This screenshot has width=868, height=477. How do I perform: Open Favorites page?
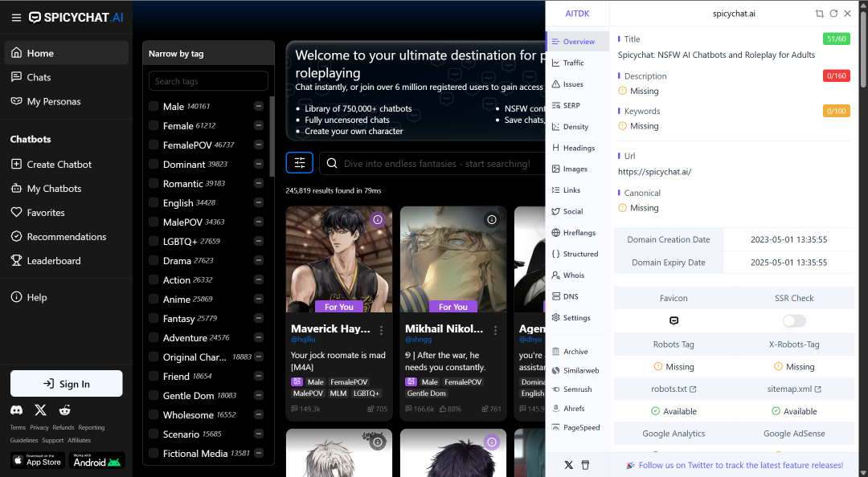(x=67, y=213)
